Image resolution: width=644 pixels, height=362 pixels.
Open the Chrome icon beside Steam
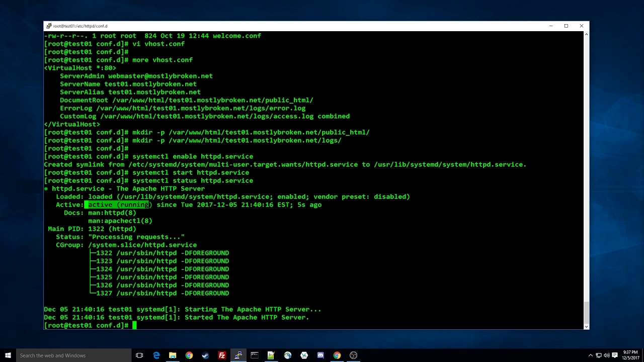(x=189, y=355)
